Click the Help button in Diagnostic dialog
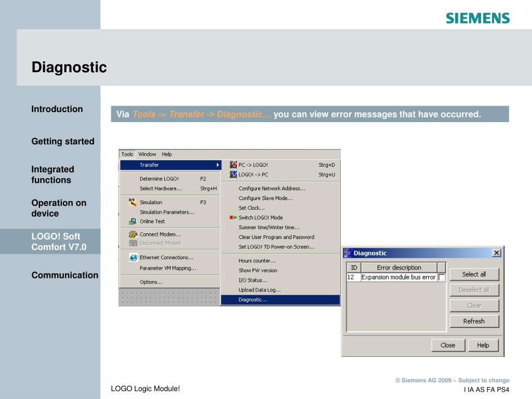Image resolution: width=532 pixels, height=399 pixels. click(x=483, y=345)
